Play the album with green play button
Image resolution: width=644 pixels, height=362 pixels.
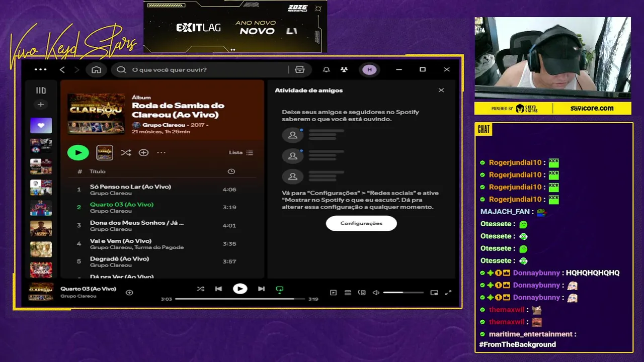[78, 152]
